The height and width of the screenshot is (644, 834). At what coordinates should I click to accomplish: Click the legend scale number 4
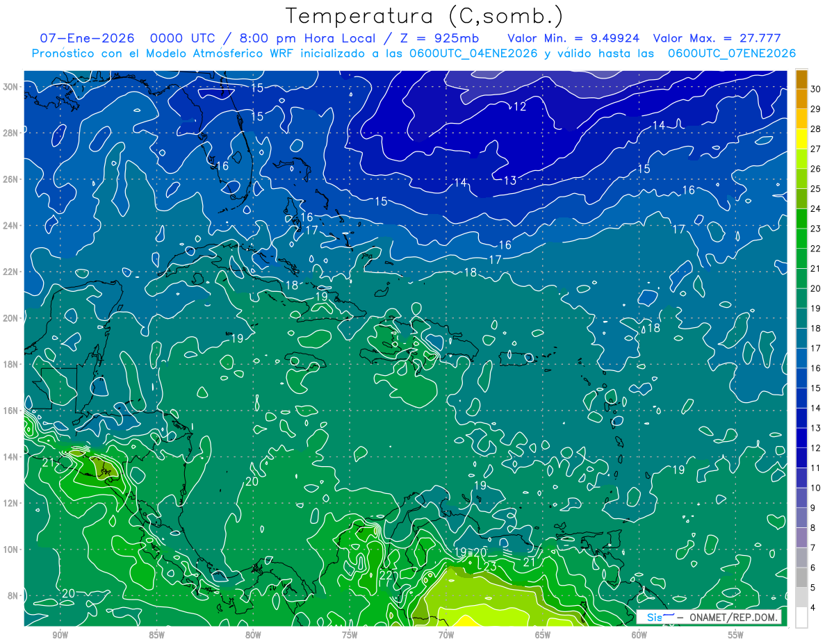814,607
